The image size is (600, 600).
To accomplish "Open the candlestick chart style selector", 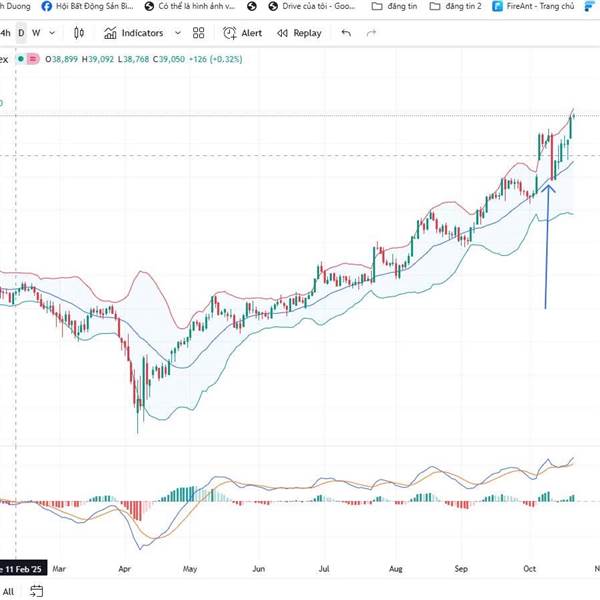I will 81,33.
